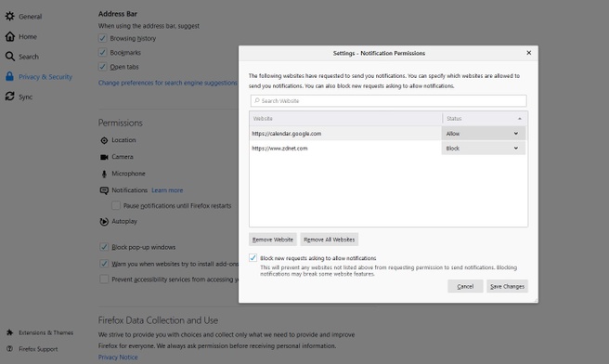Open Block status dropdown for zdnet.com
This screenshot has width=609, height=364.
coord(484,148)
